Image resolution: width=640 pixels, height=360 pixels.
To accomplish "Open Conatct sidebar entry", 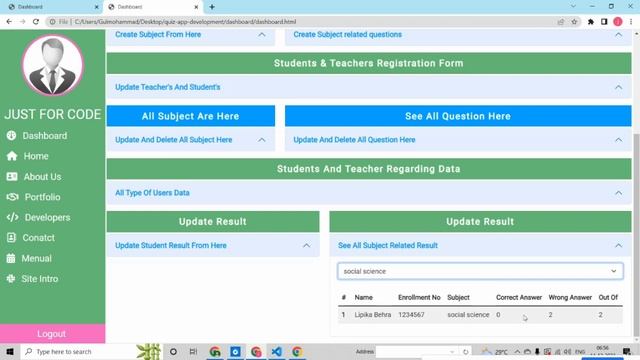I will point(38,238).
